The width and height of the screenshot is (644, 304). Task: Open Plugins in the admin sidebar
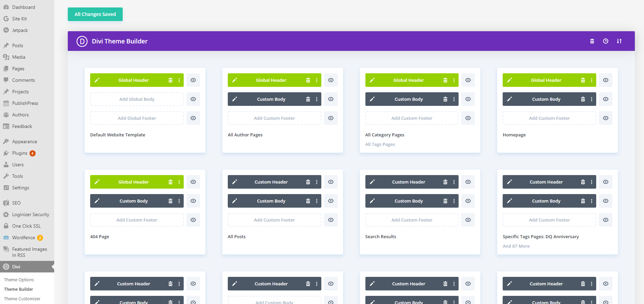pyautogui.click(x=20, y=153)
